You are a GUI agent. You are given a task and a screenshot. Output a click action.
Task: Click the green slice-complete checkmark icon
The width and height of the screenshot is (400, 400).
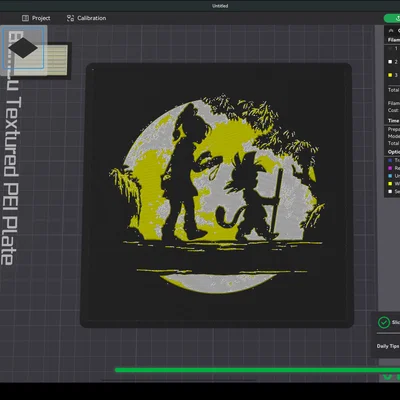point(384,322)
